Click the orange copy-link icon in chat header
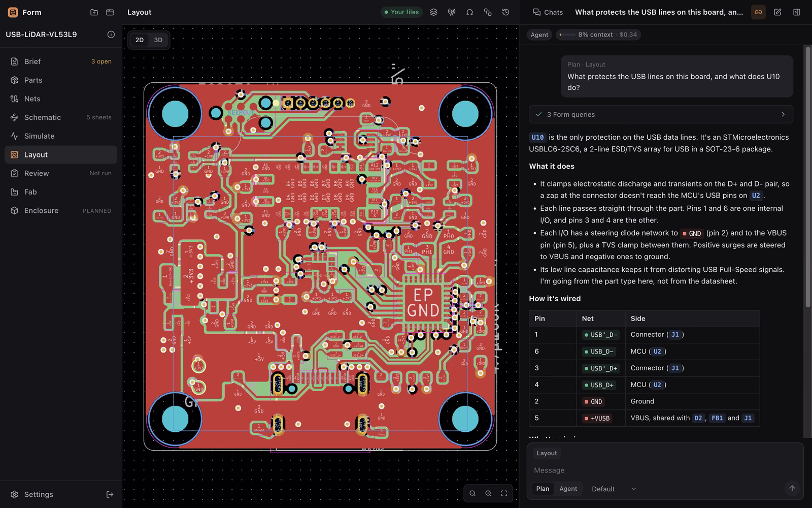The image size is (812, 508). pyautogui.click(x=758, y=12)
